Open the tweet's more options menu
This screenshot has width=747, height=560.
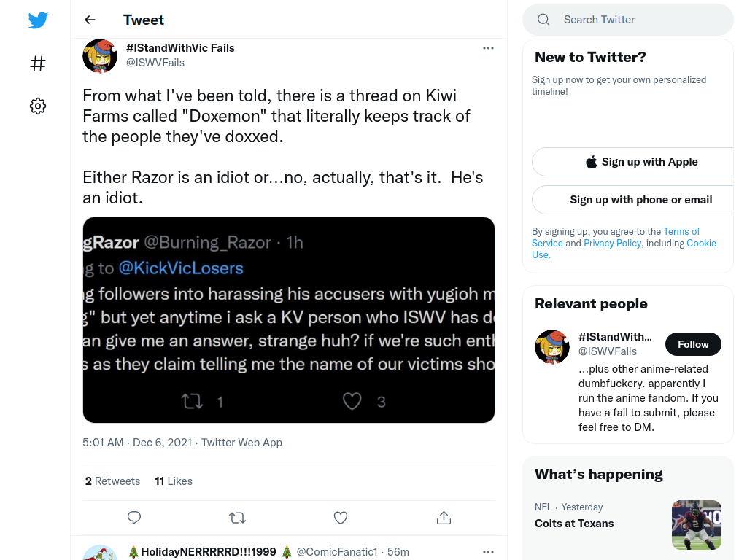[x=488, y=48]
